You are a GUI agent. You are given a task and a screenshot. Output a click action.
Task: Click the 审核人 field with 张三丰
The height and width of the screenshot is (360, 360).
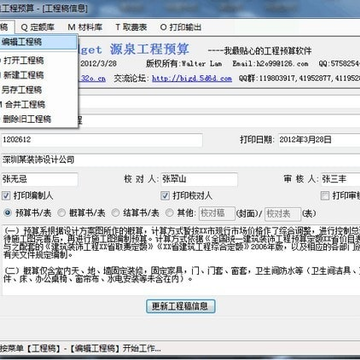coord(340,180)
